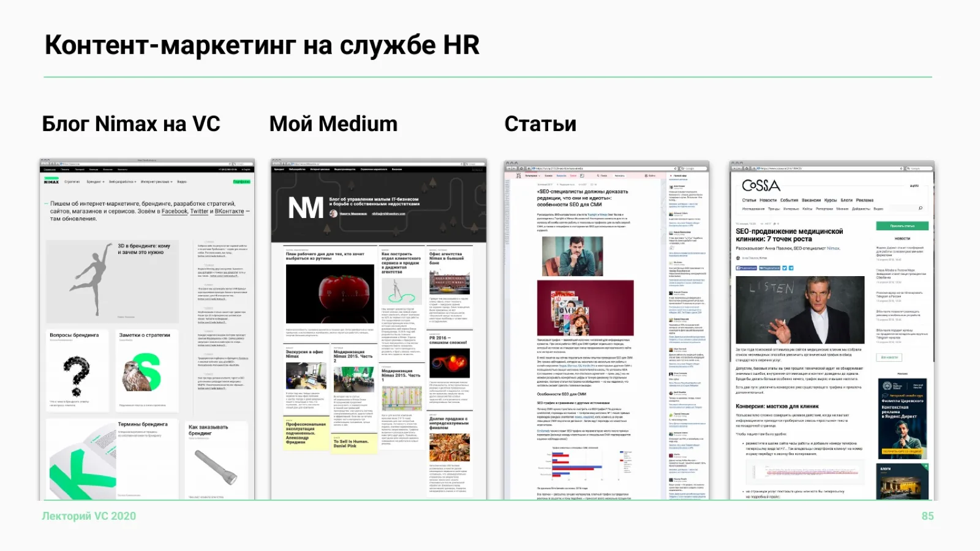The image size is (980, 551).
Task: Open the 3D dancer figure article card
Action: click(x=112, y=281)
